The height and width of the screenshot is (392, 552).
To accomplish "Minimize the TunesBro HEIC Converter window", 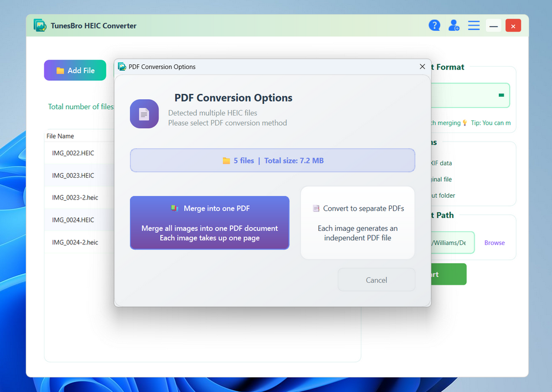I will click(494, 26).
